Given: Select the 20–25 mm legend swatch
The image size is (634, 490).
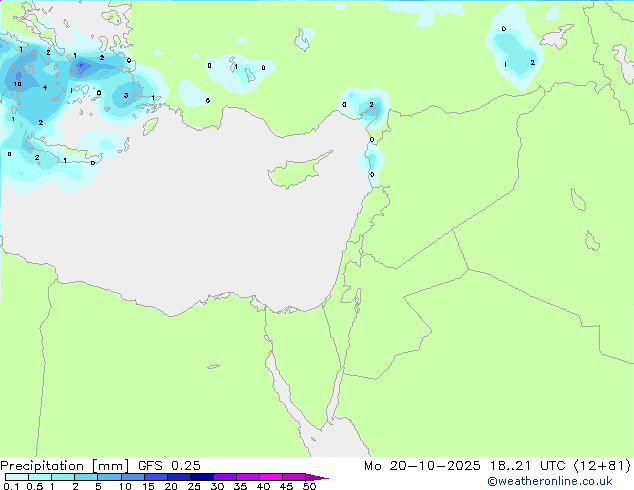Looking at the screenshot, I should (x=178, y=477).
